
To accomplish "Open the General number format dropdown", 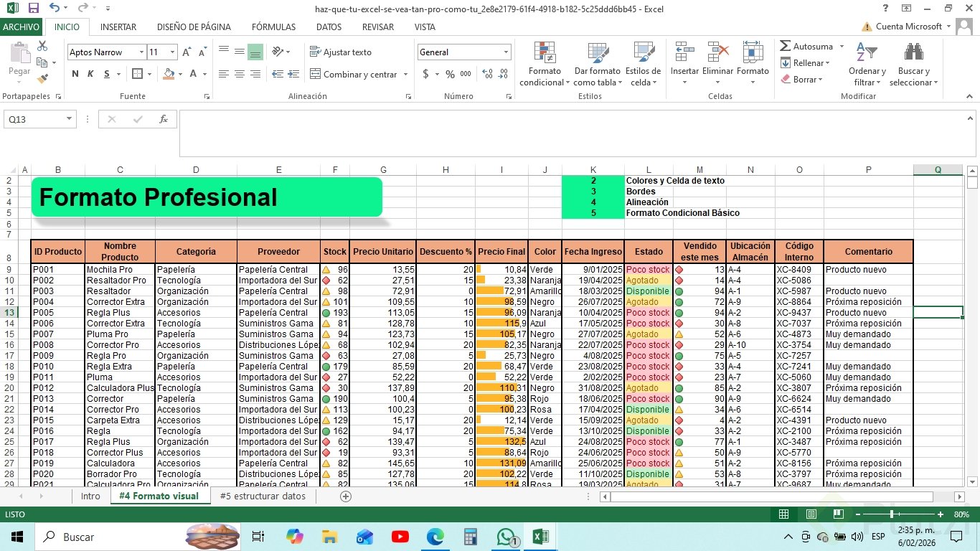I will 506,52.
